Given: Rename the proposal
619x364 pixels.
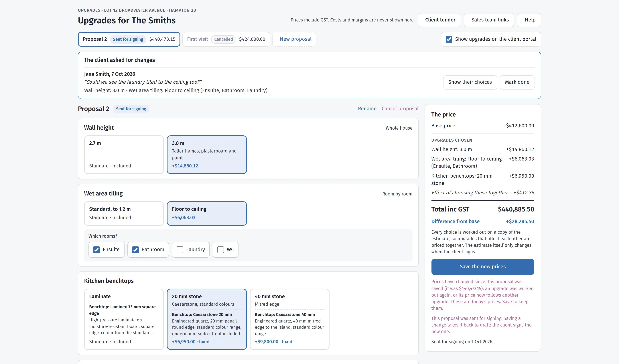Looking at the screenshot, I should [367, 108].
